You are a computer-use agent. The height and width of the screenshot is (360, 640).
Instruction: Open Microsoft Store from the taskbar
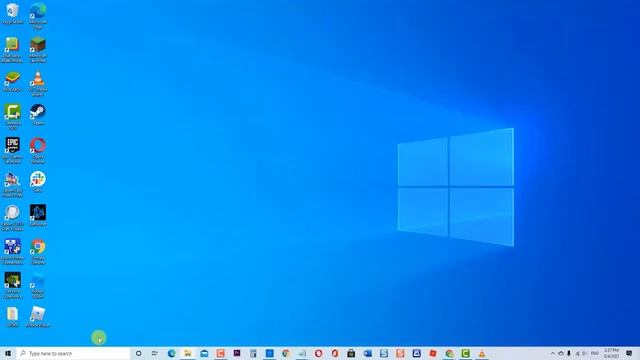pos(351,353)
